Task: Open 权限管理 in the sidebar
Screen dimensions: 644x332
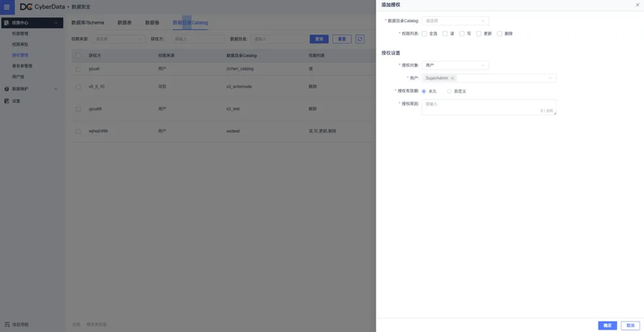Action: click(x=20, y=34)
